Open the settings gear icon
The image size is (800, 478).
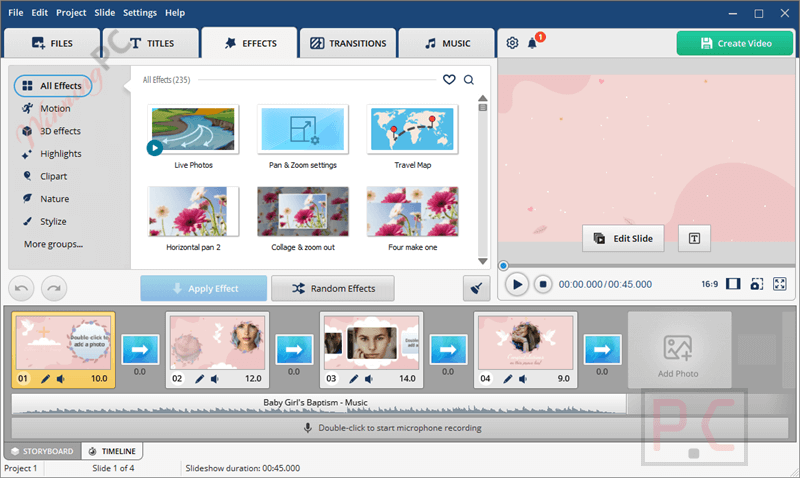pyautogui.click(x=512, y=43)
